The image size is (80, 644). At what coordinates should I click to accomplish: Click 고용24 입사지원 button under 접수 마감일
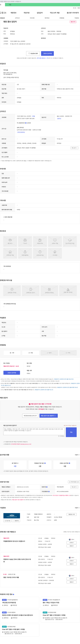point(12,373)
